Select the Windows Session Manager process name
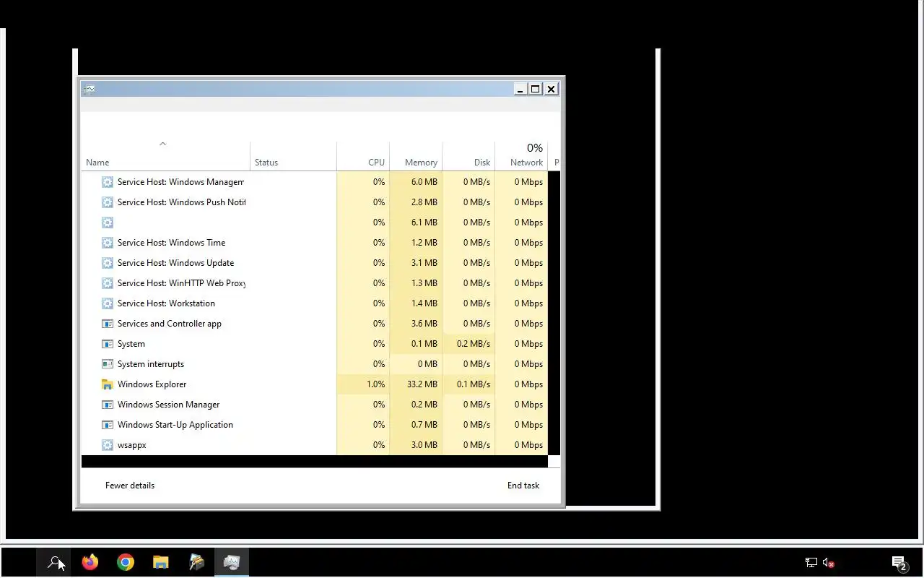The width and height of the screenshot is (924, 578). [x=168, y=405]
